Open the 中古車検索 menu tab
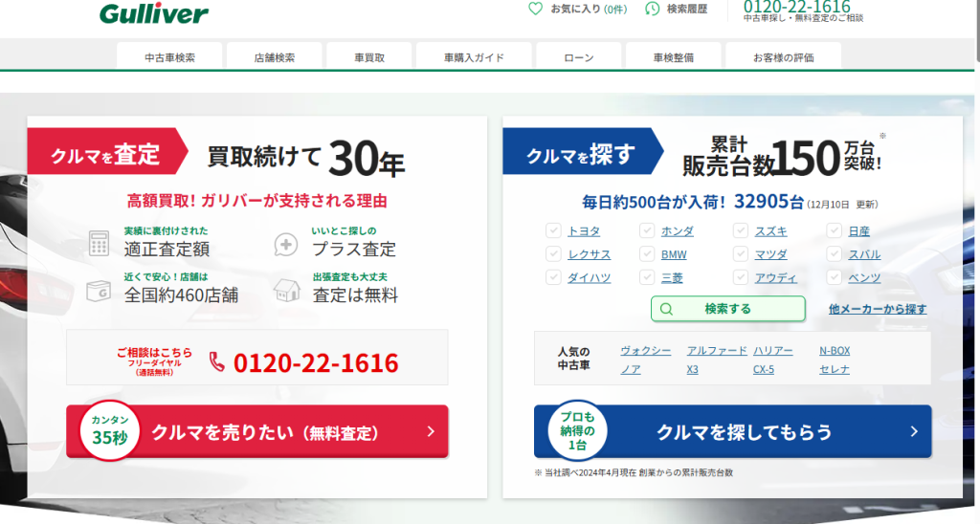Image resolution: width=980 pixels, height=524 pixels. pos(169,57)
